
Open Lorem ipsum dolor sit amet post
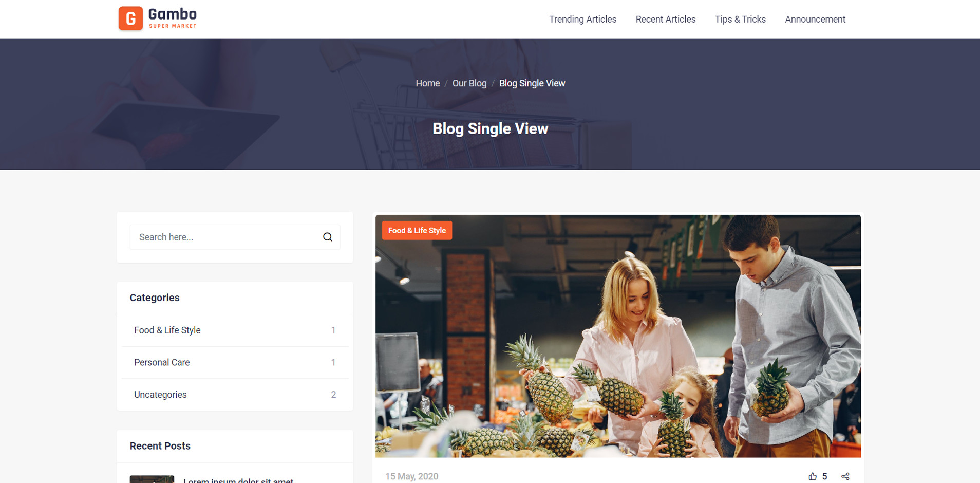coord(238,480)
